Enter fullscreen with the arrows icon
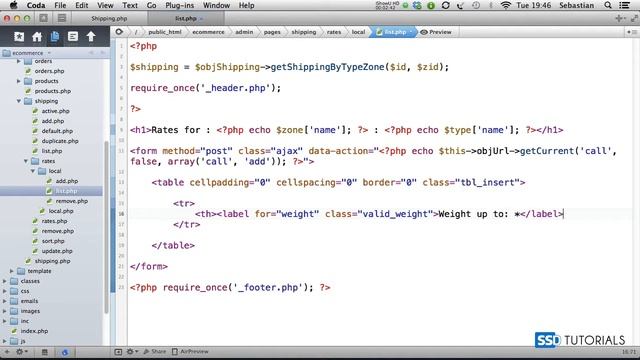Screen dimensions: 640x360 [x=634, y=18]
